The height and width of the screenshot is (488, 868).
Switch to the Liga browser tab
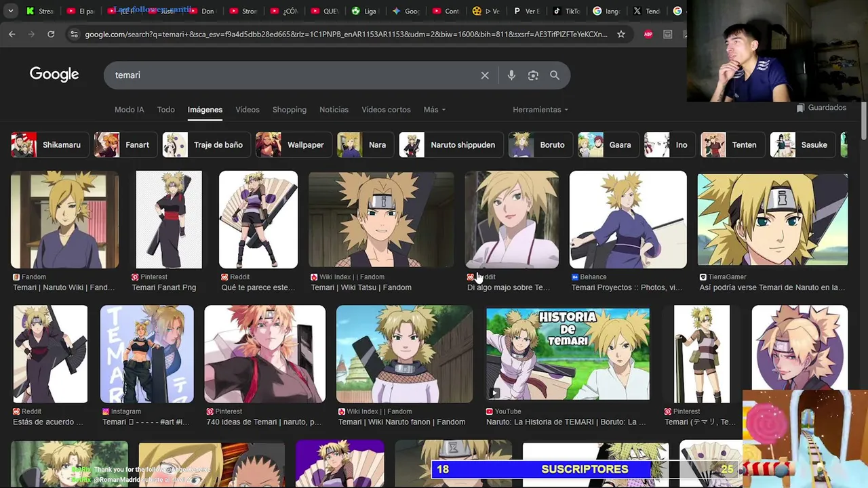pos(364,11)
